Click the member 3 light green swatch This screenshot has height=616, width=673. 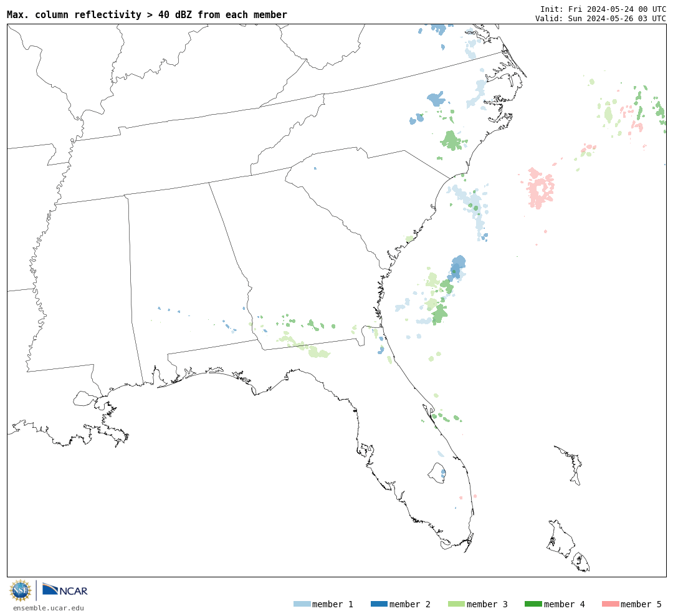tap(456, 604)
